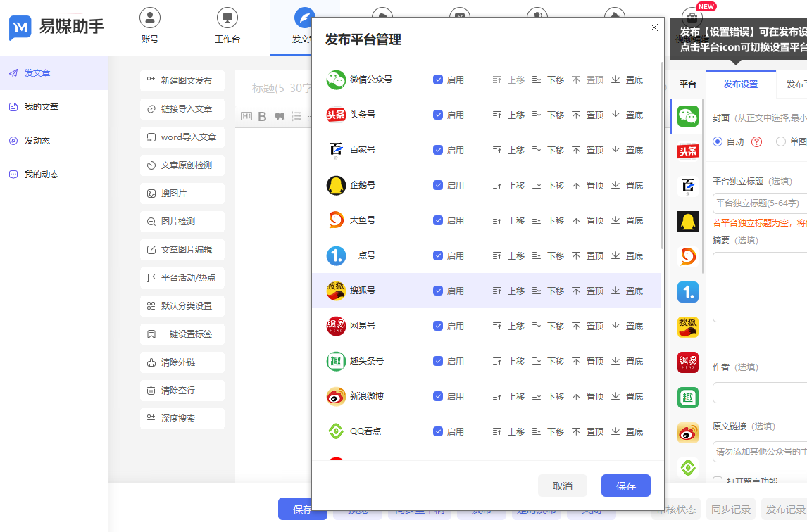
Task: Uncheck 启用 for 头条号
Action: tap(438, 115)
